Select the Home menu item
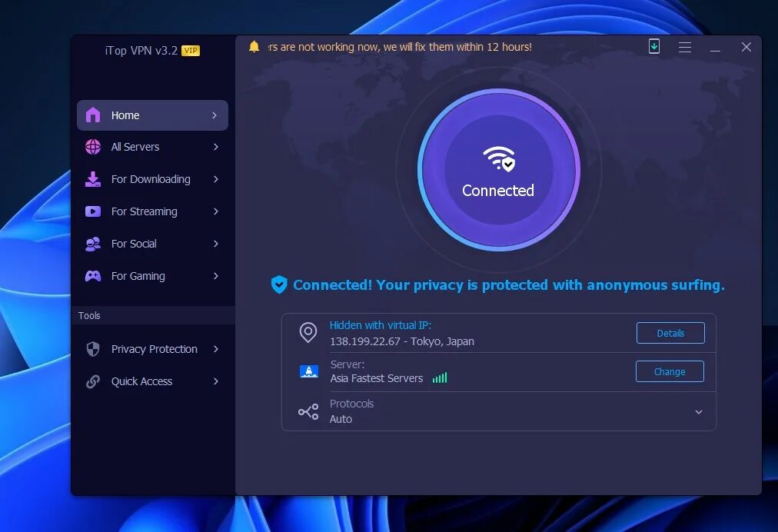 pyautogui.click(x=152, y=115)
